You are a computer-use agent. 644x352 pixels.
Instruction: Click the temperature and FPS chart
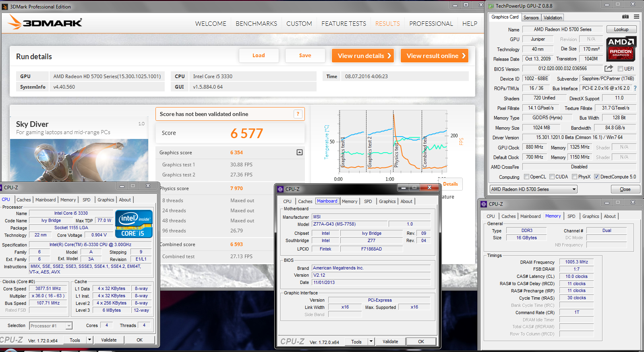point(393,142)
